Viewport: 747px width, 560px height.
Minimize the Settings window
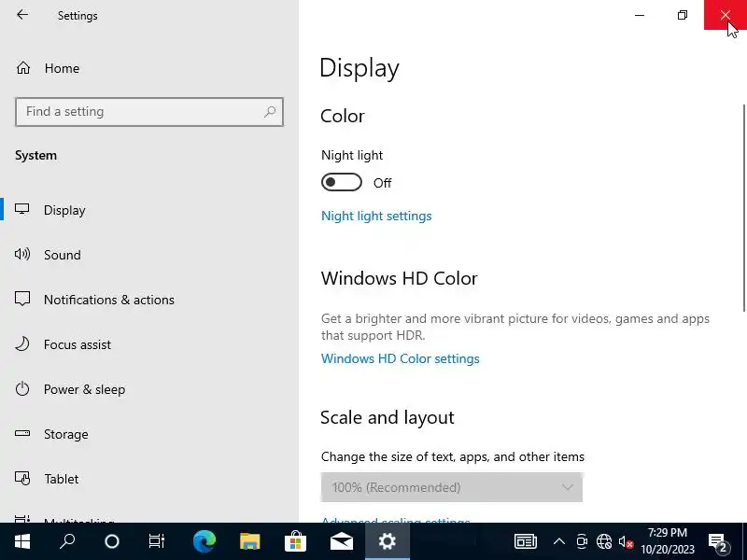(640, 15)
